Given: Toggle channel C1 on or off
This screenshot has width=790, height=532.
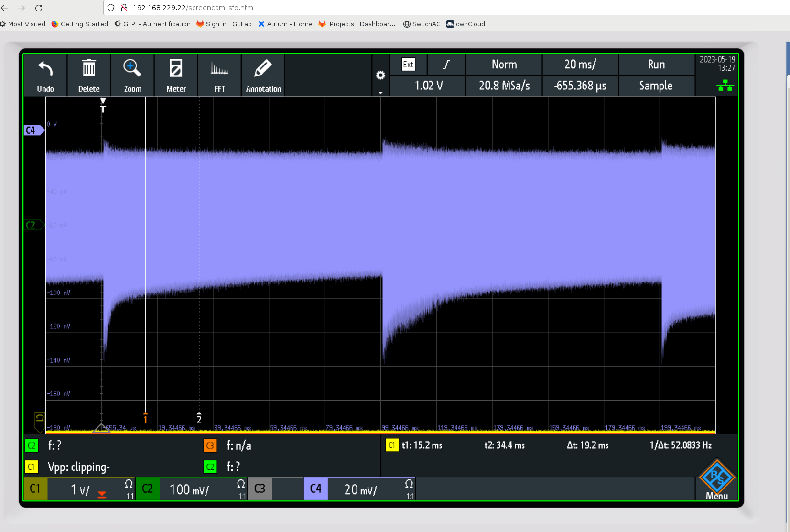Looking at the screenshot, I should pos(35,489).
